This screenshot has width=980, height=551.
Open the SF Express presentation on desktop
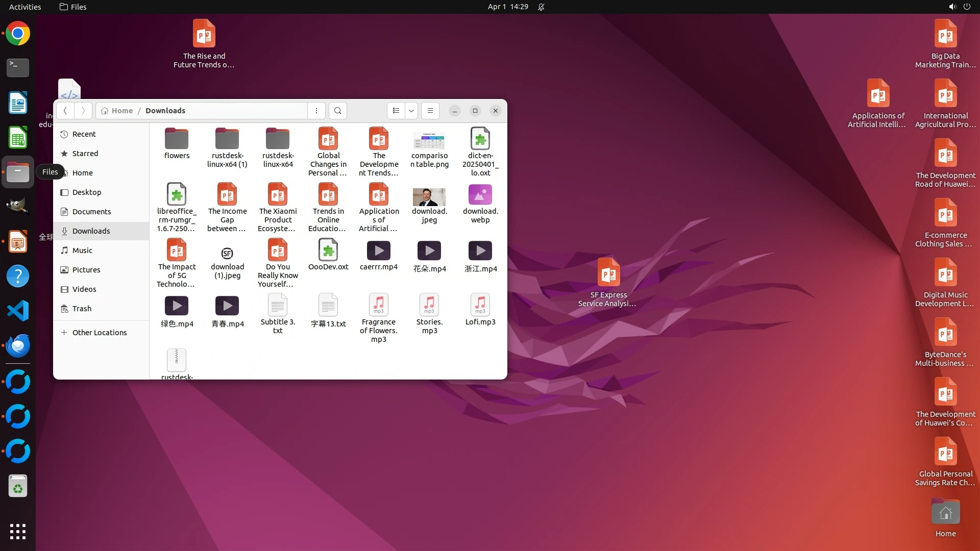608,273
